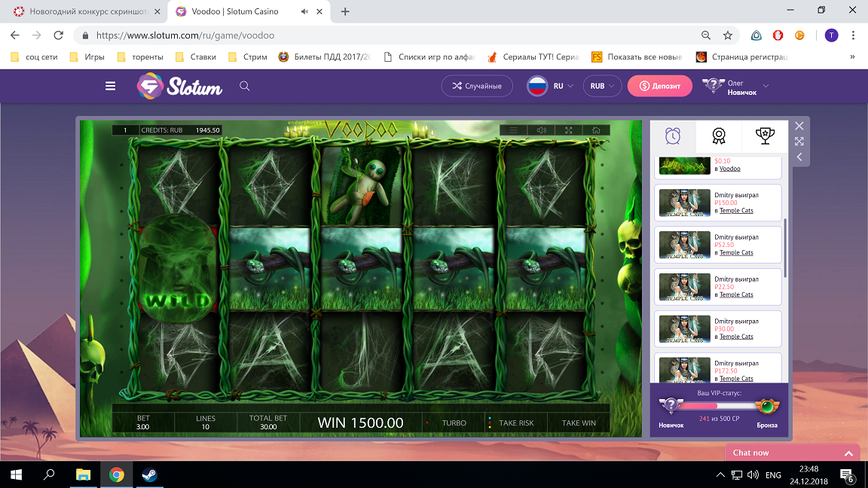Collapse the side panel chevron
868x488 pixels.
coord(799,157)
